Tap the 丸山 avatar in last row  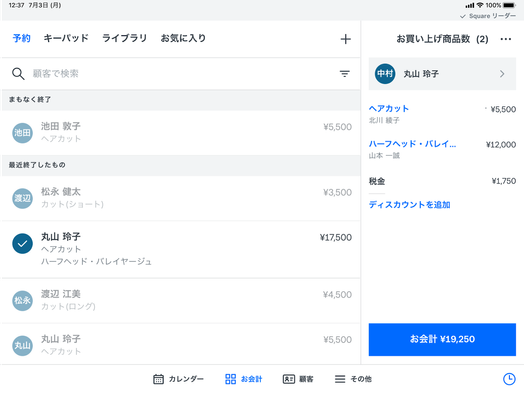click(x=22, y=346)
